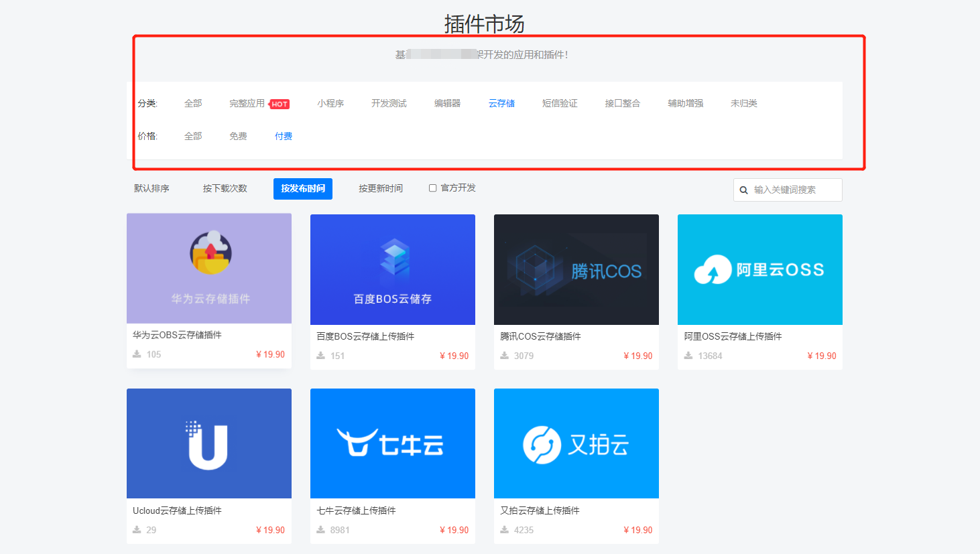This screenshot has height=554, width=980.
Task: Open the 接口整合 category
Action: coord(622,103)
